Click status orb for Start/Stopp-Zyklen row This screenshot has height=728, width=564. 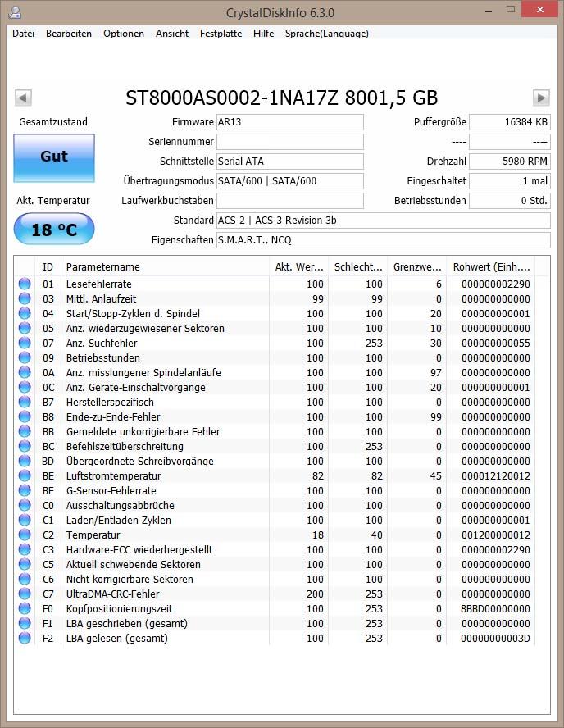tap(25, 313)
